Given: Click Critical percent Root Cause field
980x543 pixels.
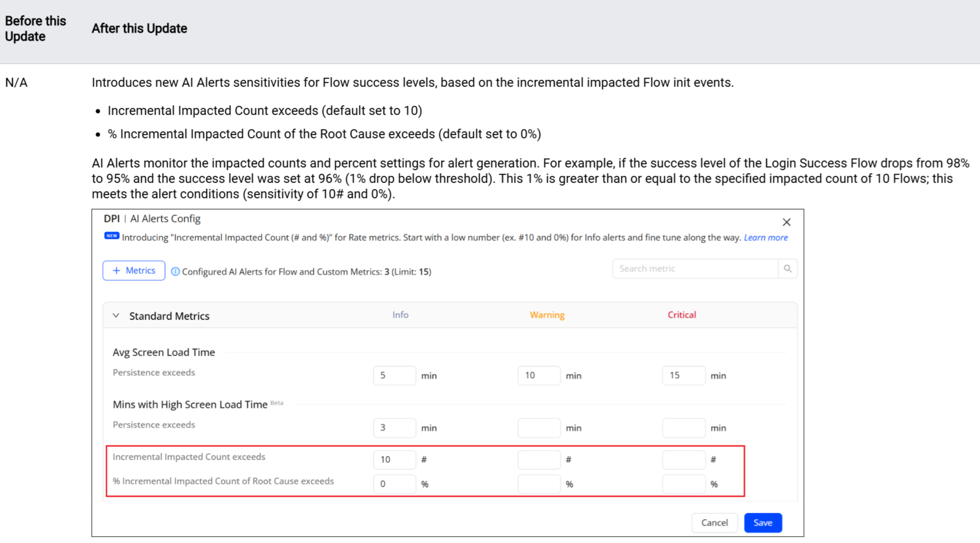Looking at the screenshot, I should (x=683, y=484).
